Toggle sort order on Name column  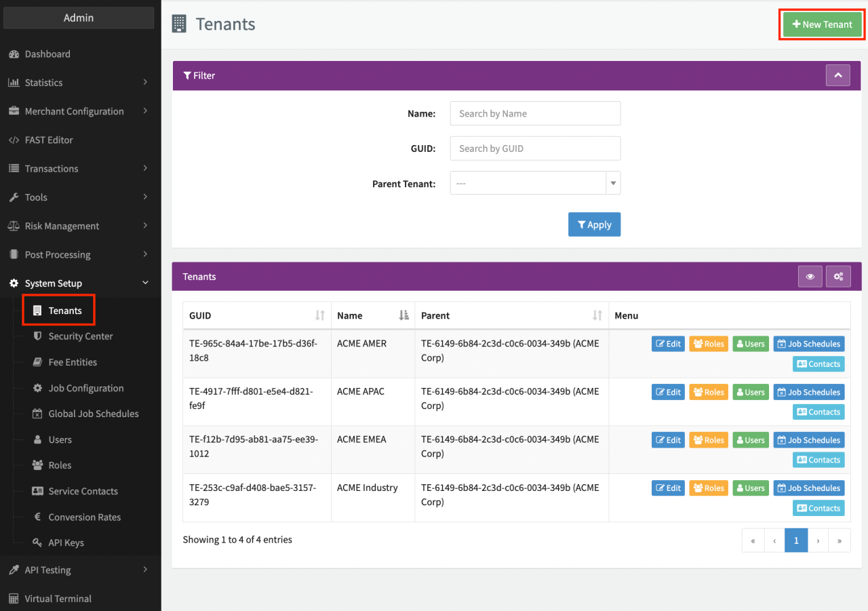(403, 315)
